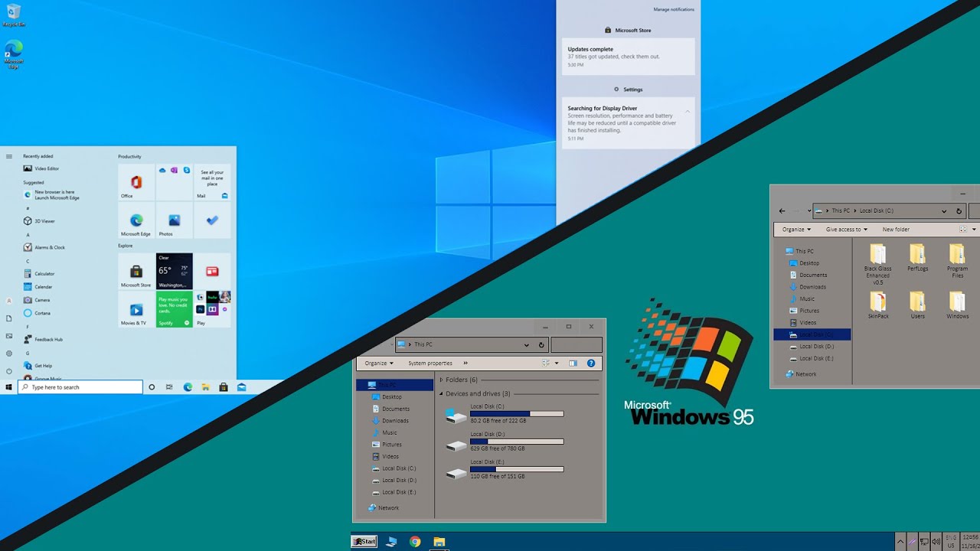
Task: Open Get Help from app list
Action: coord(39,366)
